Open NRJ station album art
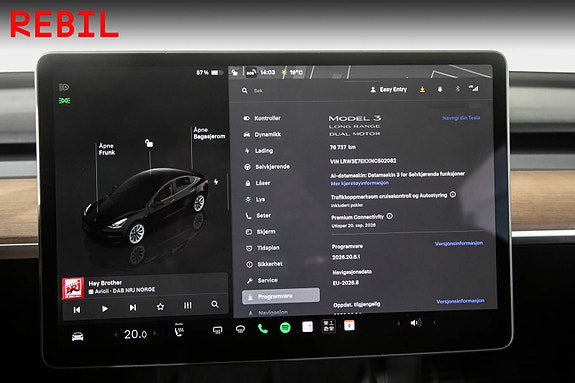The height and width of the screenshot is (383, 575). point(73,288)
